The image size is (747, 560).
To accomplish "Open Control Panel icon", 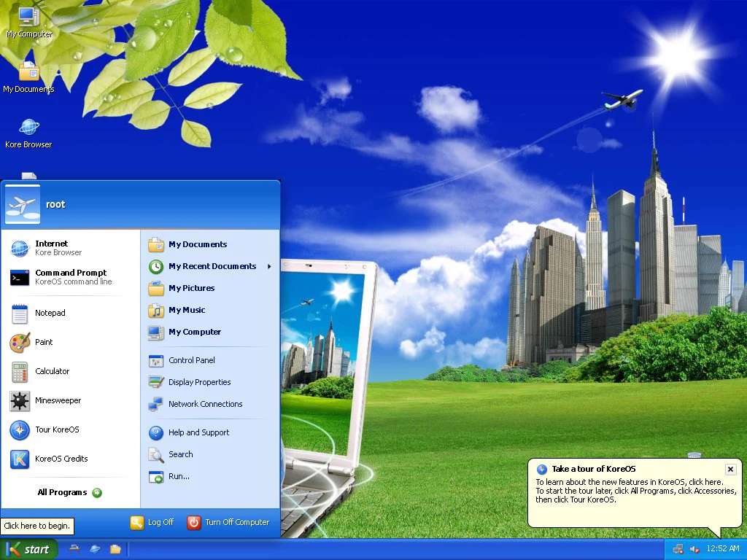I will click(156, 360).
